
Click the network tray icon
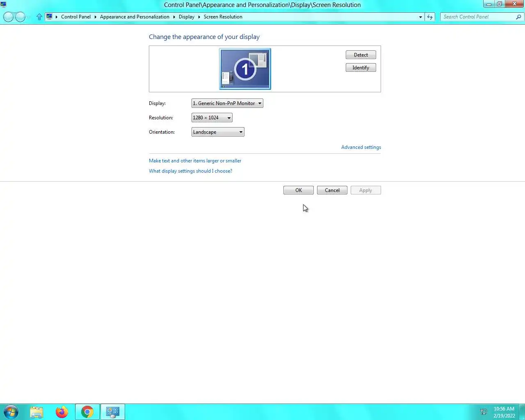point(484,412)
